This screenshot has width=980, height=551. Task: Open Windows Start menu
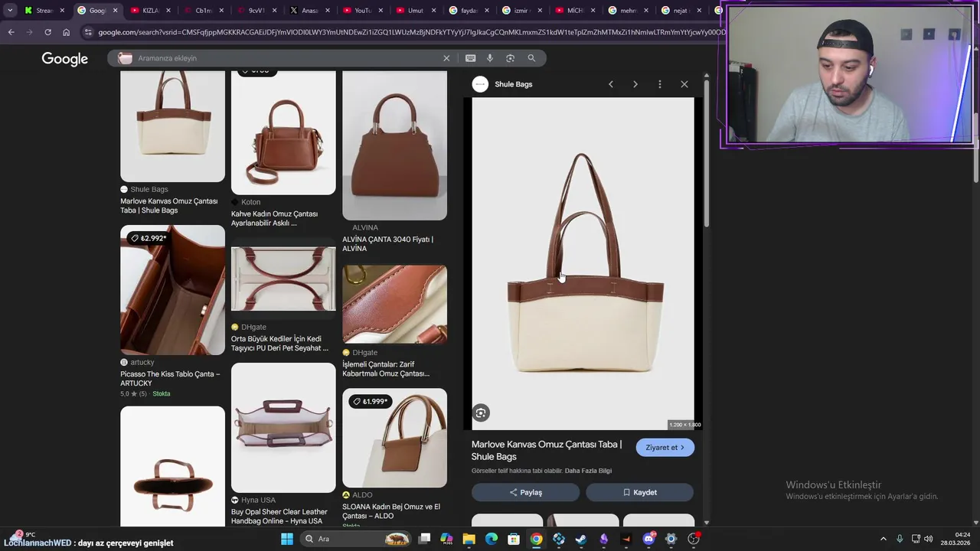[x=286, y=539]
